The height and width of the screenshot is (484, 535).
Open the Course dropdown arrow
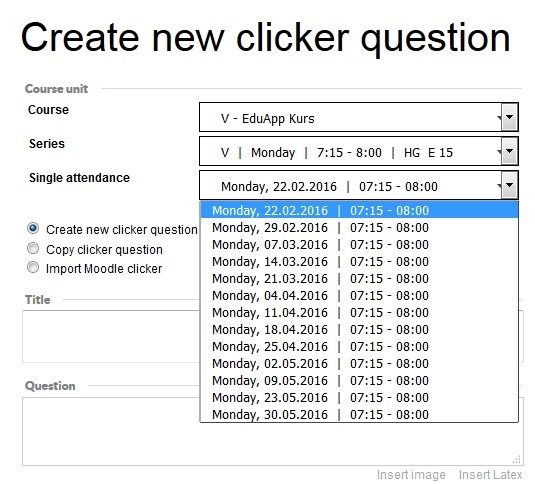point(509,117)
